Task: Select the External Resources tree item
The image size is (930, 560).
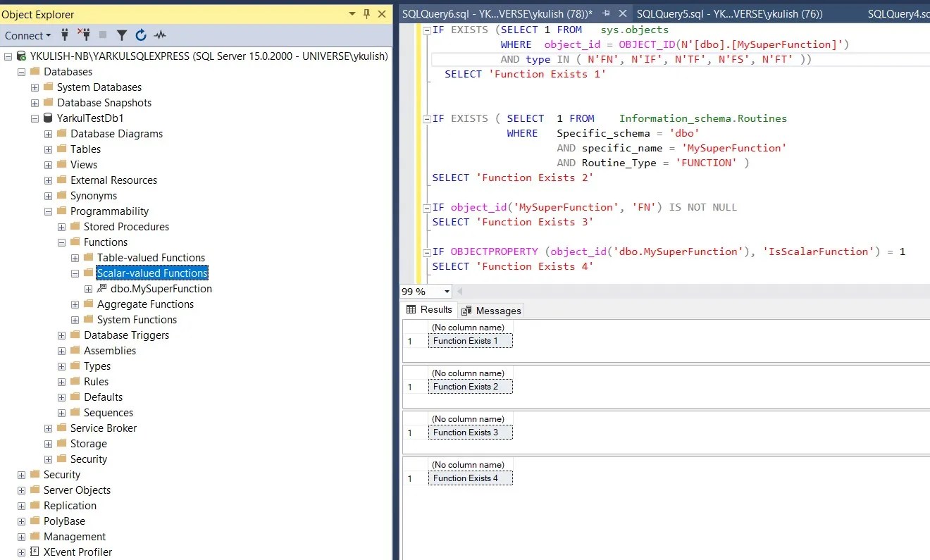Action: click(x=113, y=180)
